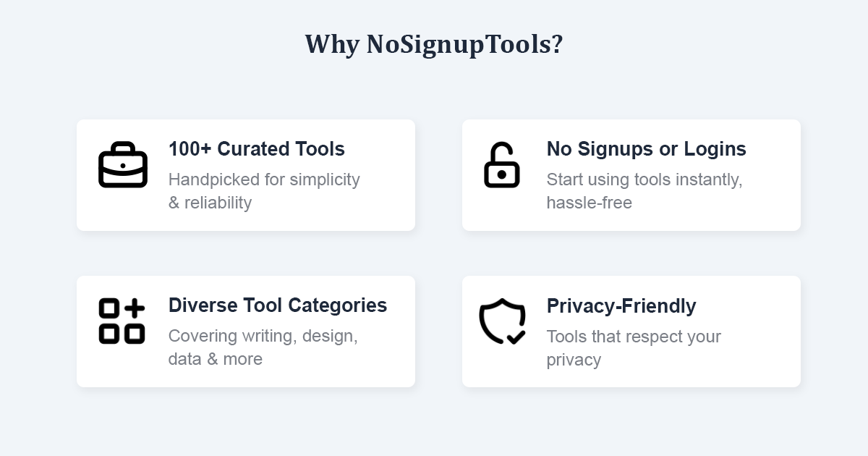Open the 100+ Curated Tools heading
Image resolution: width=868 pixels, height=456 pixels.
pyautogui.click(x=256, y=149)
